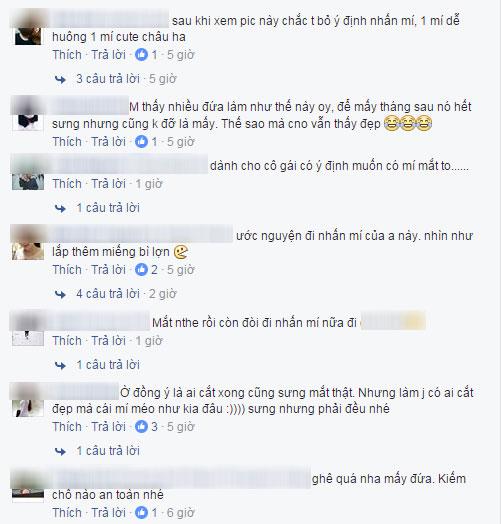Like the 'sau khi xem pic này' comment via Thích
Screen dimensions: 501x524
click(67, 55)
